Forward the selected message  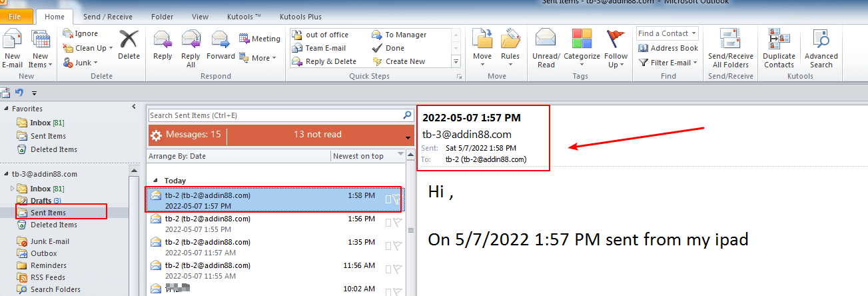(220, 45)
